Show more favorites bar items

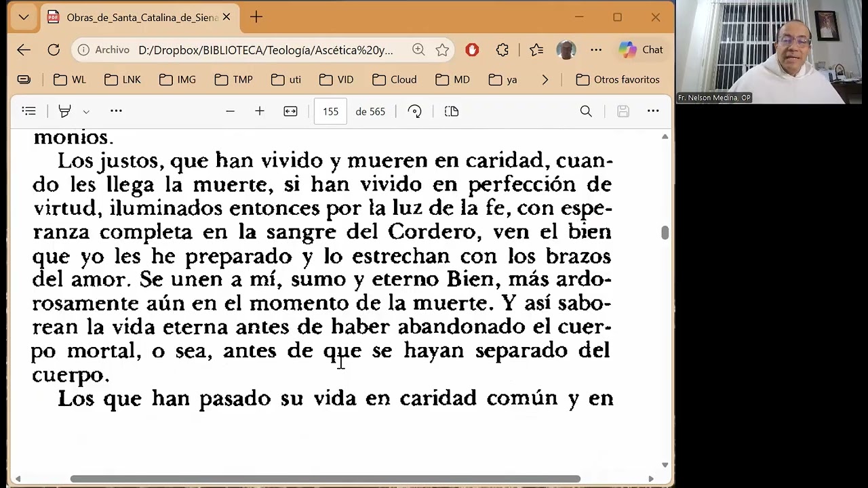point(545,80)
